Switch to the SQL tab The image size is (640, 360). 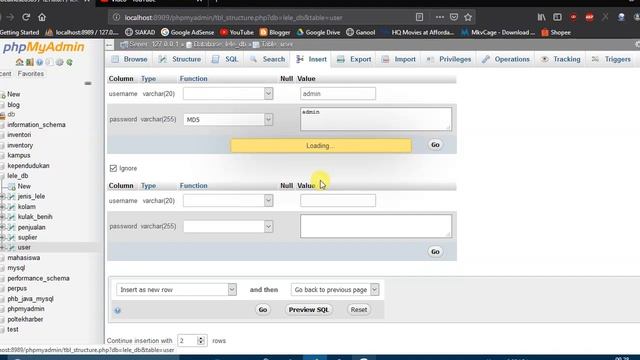coord(225,59)
